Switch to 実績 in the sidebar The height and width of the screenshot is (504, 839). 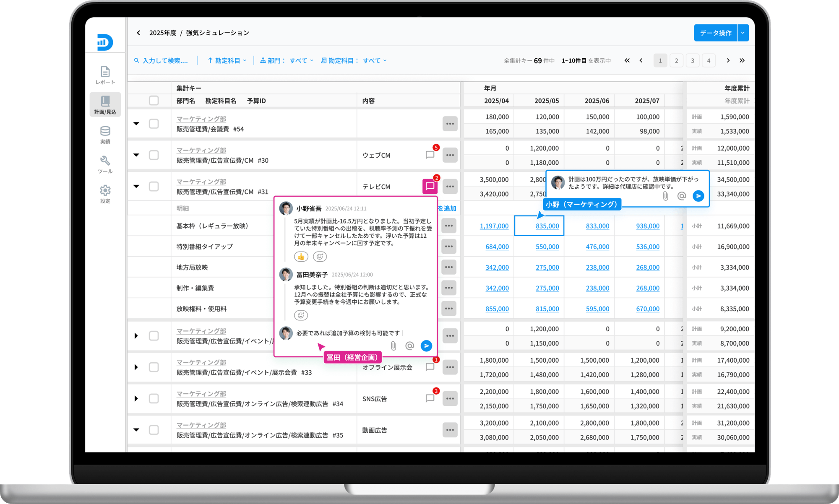point(105,134)
